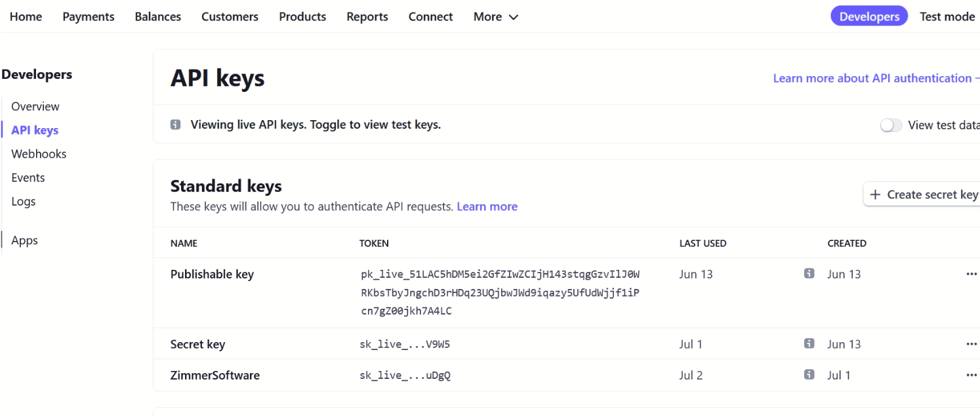Viewport: 980px width, 417px height.
Task: Open Logs in the Developers sidebar
Action: pos(24,202)
